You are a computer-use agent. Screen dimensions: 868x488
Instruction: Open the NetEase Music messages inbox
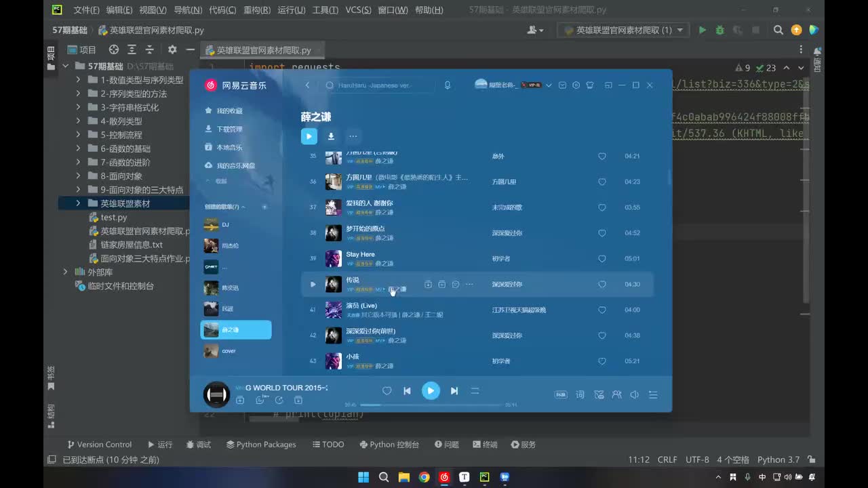point(562,85)
